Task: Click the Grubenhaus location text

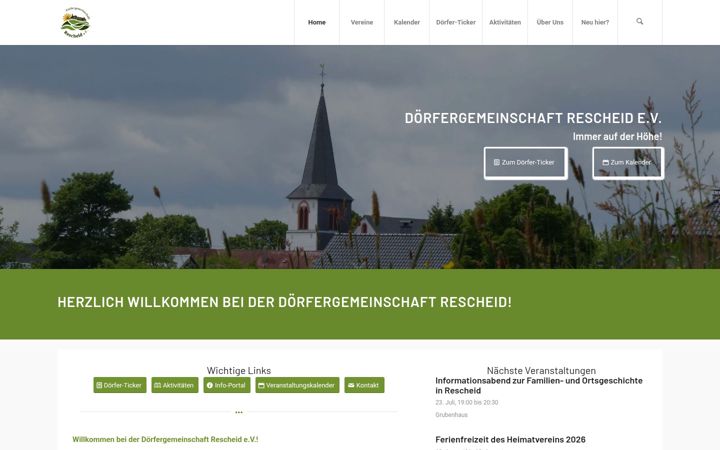Action: tap(451, 415)
